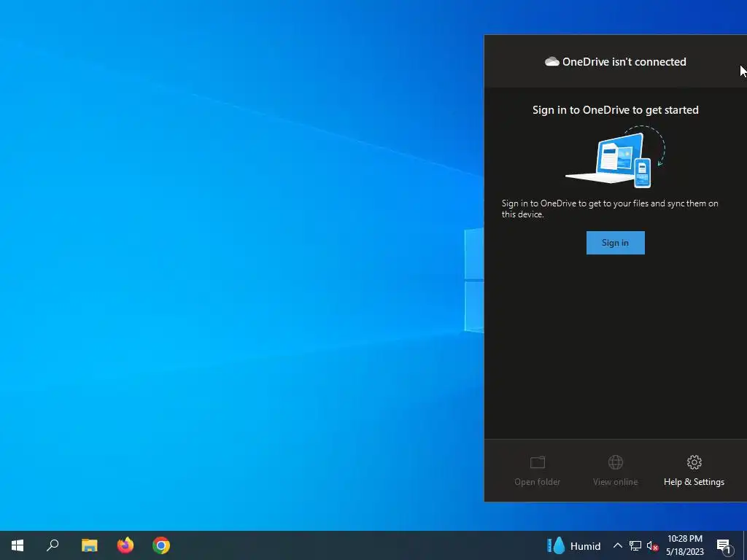Image resolution: width=747 pixels, height=560 pixels.
Task: Show hidden system tray icons chevron
Action: pyautogui.click(x=617, y=545)
